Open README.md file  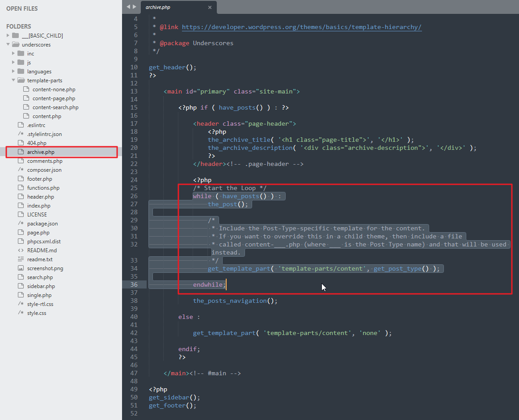pyautogui.click(x=42, y=250)
